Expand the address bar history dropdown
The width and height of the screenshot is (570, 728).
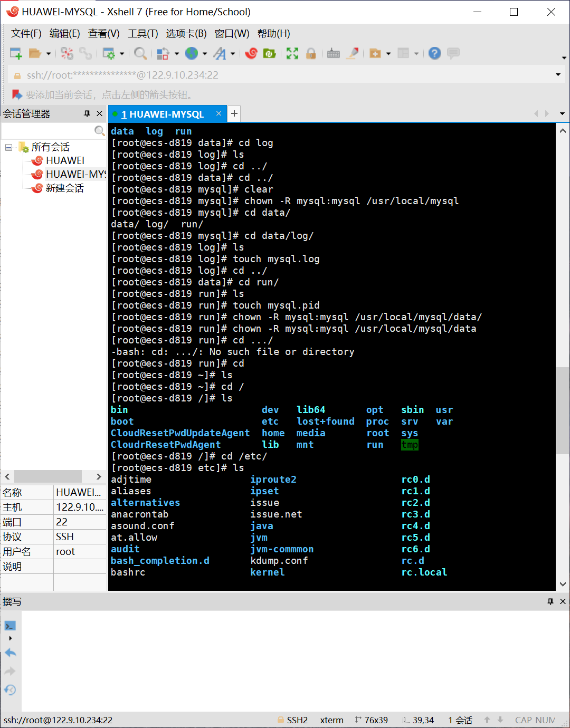coord(558,75)
